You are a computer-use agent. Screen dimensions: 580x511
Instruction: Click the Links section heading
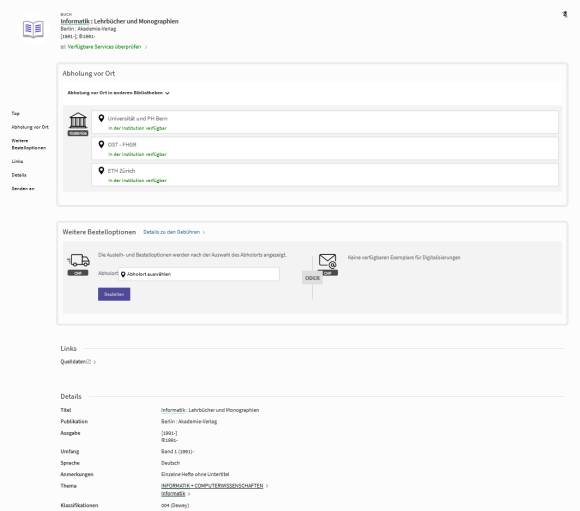pyautogui.click(x=68, y=349)
